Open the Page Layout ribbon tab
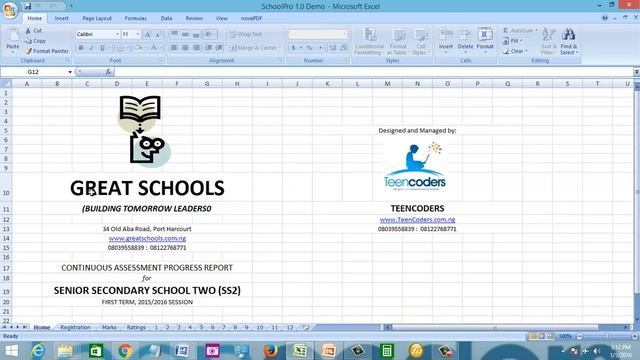Image resolution: width=640 pixels, height=360 pixels. pos(97,18)
